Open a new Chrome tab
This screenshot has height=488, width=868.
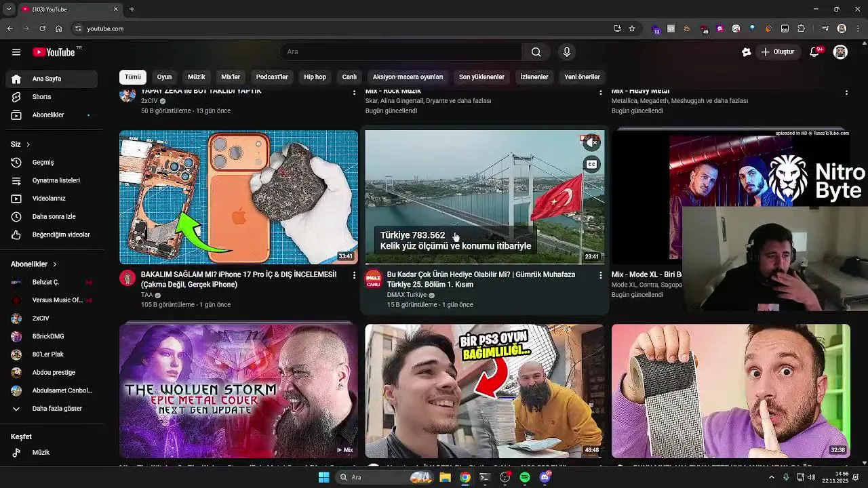pyautogui.click(x=132, y=9)
